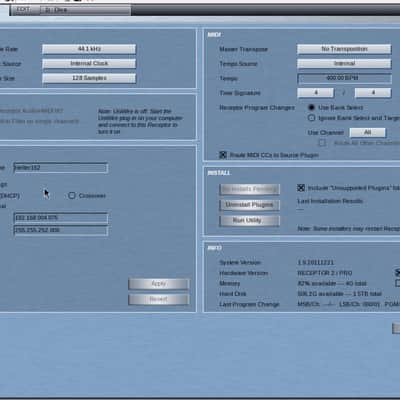The image size is (400, 400).
Task: Click the Time Signature label
Action: [240, 93]
